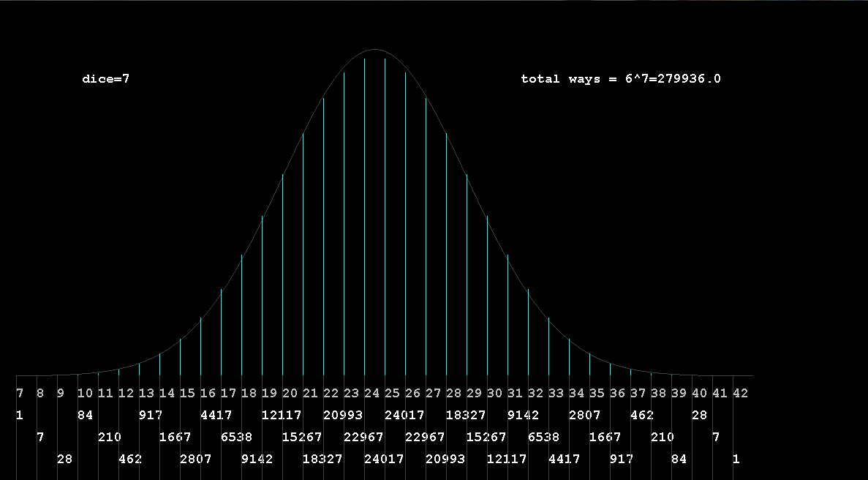The height and width of the screenshot is (480, 868).
Task: Pick the count 12117 under sum 19
Action: coord(282,416)
